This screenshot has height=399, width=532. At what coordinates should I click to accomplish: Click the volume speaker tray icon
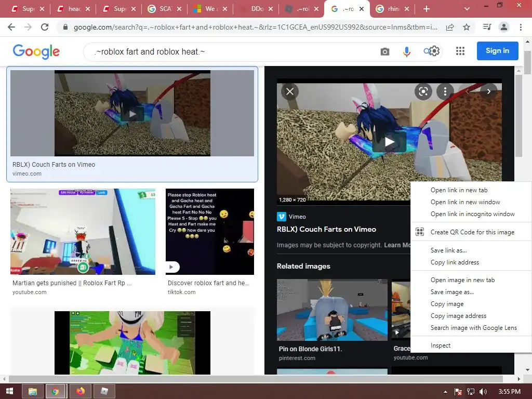[483, 392]
